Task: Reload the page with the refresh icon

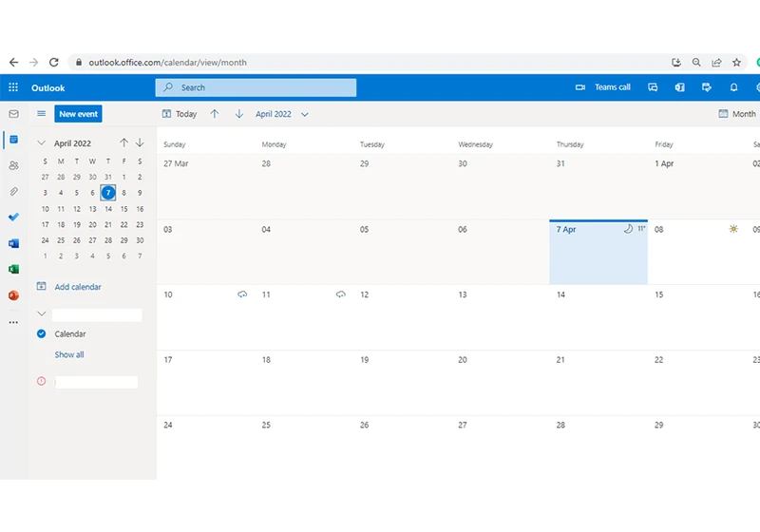Action: pos(54,62)
